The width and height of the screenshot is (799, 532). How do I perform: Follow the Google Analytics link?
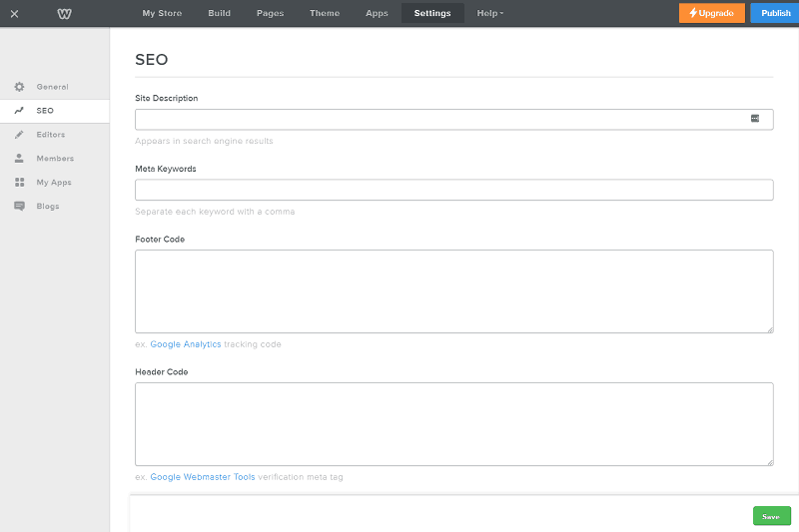click(x=186, y=344)
